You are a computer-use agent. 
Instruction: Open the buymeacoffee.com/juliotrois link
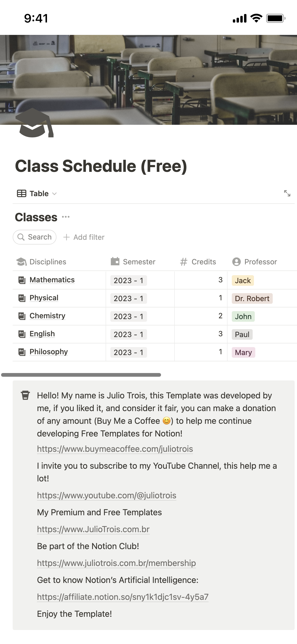coord(115,449)
